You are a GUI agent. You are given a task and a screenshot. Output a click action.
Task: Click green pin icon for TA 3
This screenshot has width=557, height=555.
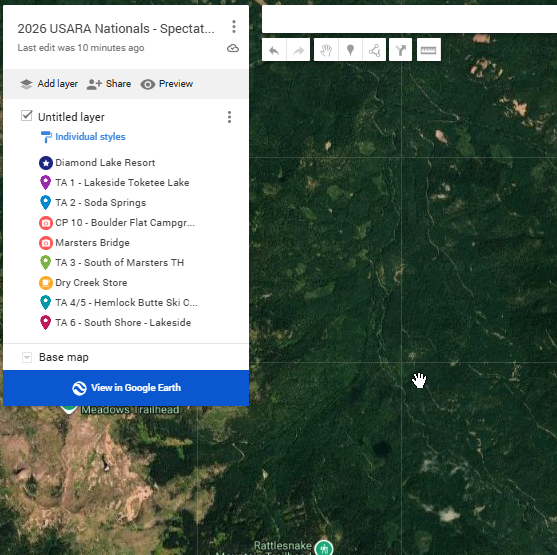coord(45,263)
